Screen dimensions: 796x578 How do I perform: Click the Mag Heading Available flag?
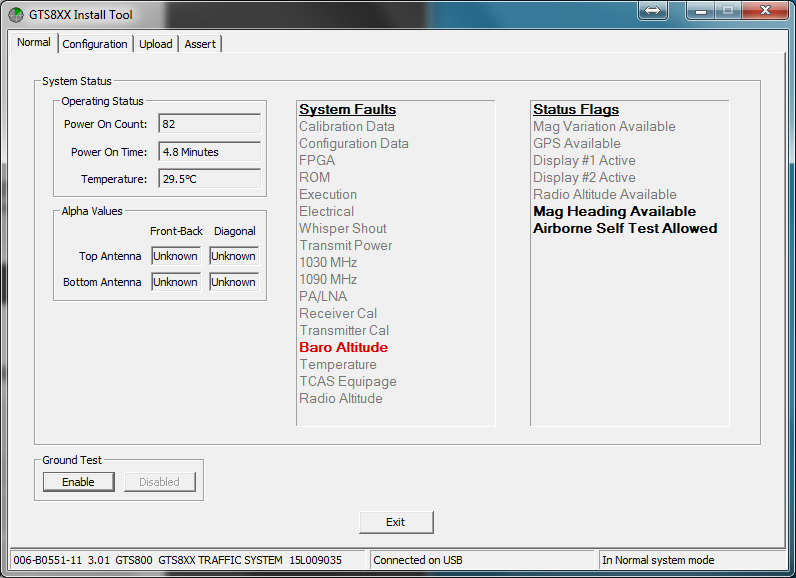click(x=615, y=212)
